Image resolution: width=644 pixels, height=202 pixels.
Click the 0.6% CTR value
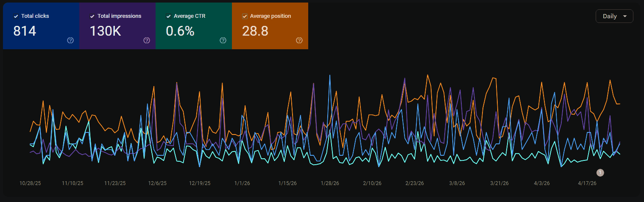(180, 31)
